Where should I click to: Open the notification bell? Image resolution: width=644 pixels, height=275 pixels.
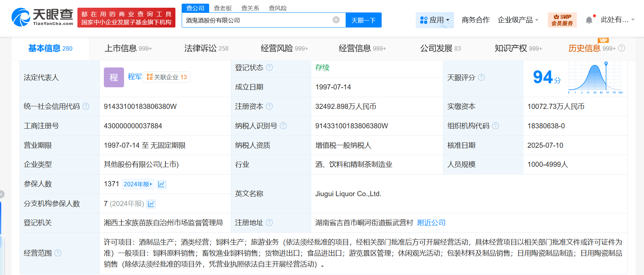(589, 20)
